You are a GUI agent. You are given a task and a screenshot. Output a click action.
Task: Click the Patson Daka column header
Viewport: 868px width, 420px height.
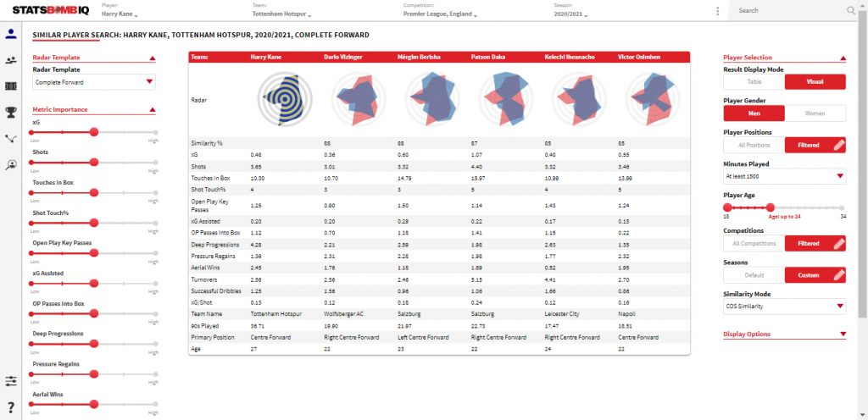pos(487,57)
